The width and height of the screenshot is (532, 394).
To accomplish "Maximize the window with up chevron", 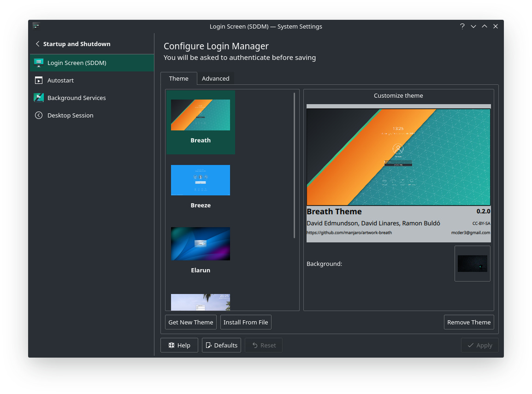I will 485,26.
